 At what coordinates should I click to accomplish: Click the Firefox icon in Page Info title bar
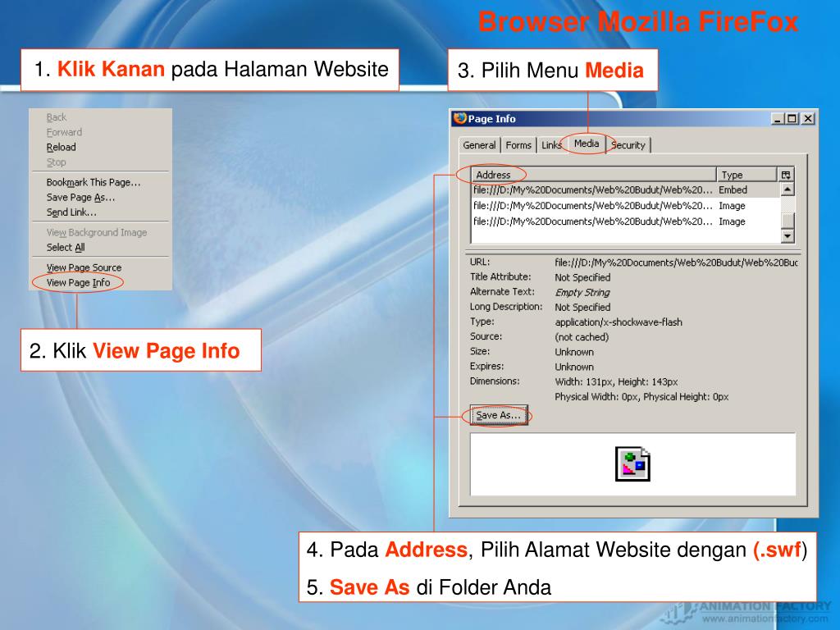pos(459,118)
